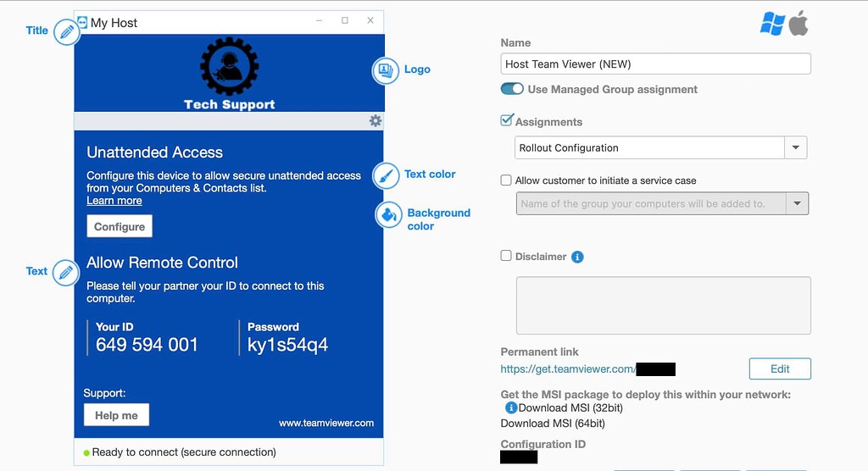Uncheck the Assignments checkbox

506,120
